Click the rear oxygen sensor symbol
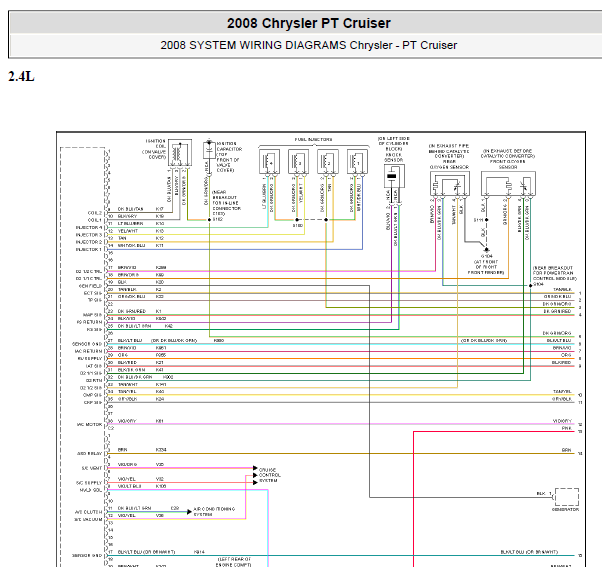 click(450, 183)
